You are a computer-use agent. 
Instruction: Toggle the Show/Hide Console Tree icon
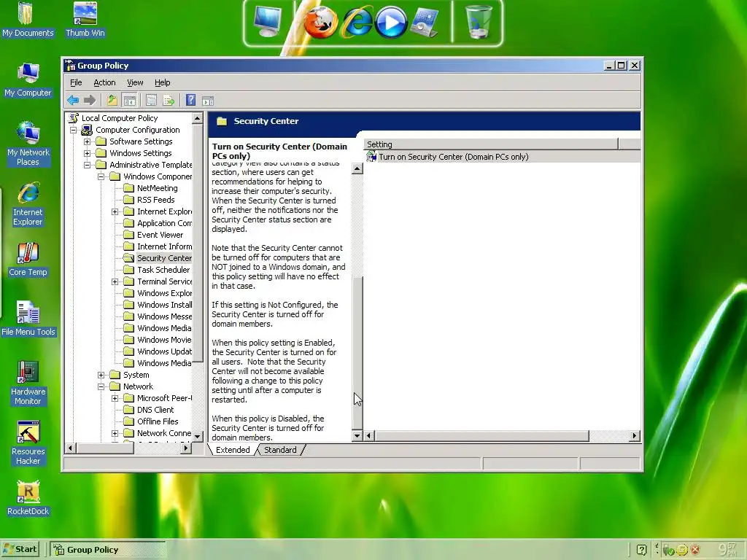tap(129, 100)
